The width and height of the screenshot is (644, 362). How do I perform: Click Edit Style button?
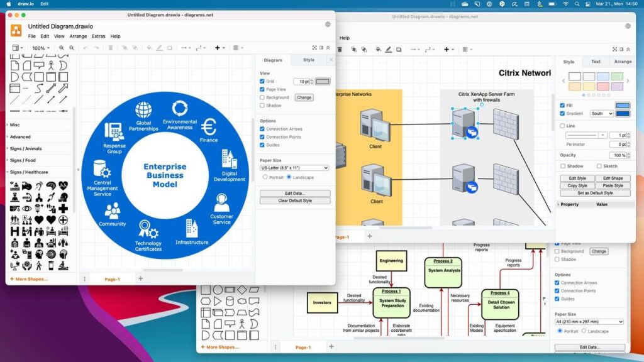click(577, 178)
